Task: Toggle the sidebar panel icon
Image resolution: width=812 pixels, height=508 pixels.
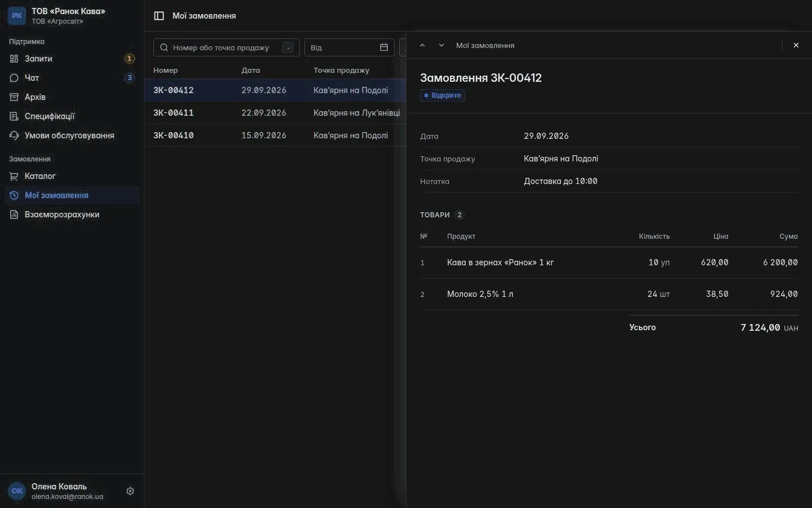Action: click(x=159, y=16)
